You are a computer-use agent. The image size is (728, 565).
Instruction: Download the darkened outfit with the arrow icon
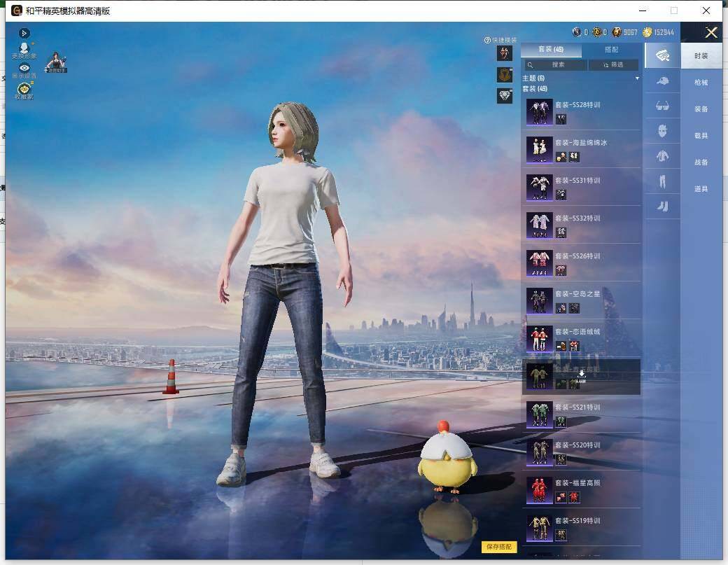click(582, 374)
